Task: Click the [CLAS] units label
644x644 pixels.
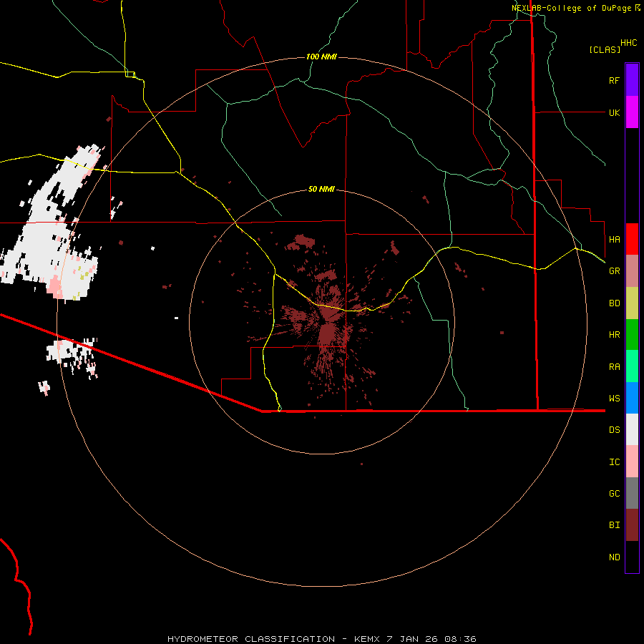Action: point(605,49)
